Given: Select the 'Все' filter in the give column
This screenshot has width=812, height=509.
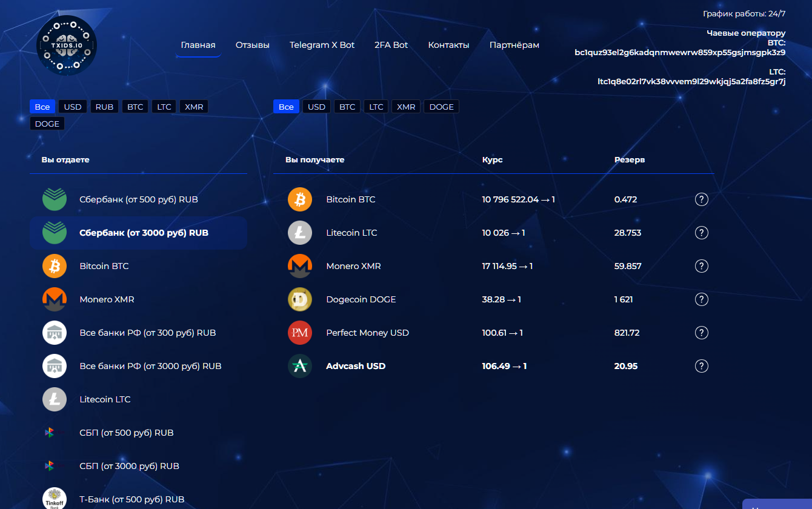Looking at the screenshot, I should (x=42, y=107).
